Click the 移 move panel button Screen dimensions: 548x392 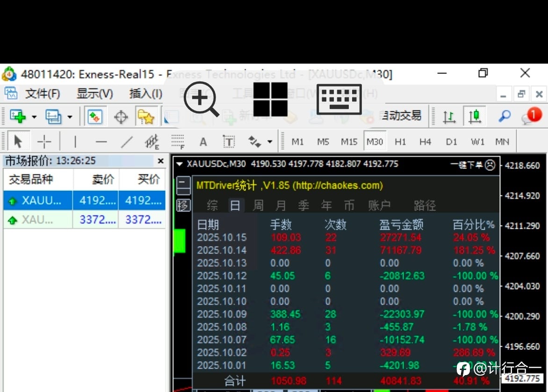click(183, 205)
